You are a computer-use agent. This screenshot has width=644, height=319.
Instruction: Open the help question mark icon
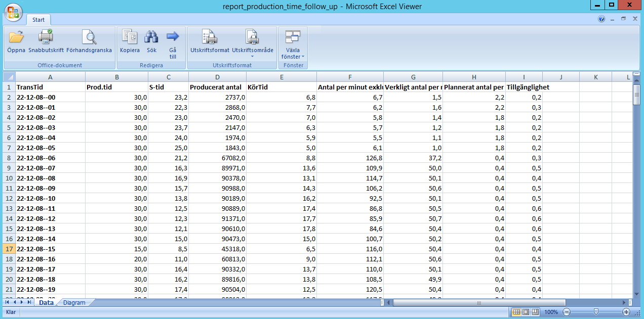pyautogui.click(x=601, y=19)
